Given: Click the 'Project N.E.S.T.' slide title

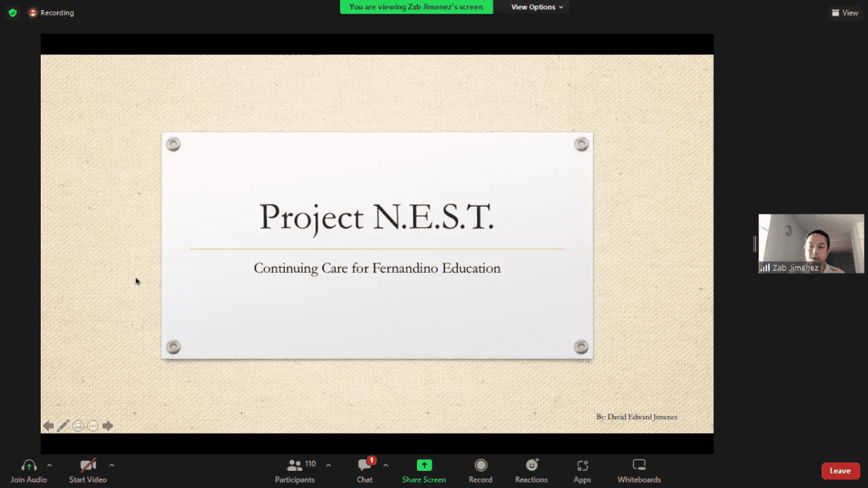Looking at the screenshot, I should coord(377,217).
